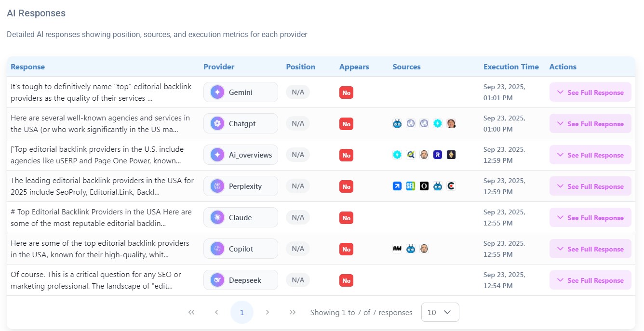Open the woman's avatar source in the Chatgpt row
The width and height of the screenshot is (644, 331).
click(x=451, y=123)
